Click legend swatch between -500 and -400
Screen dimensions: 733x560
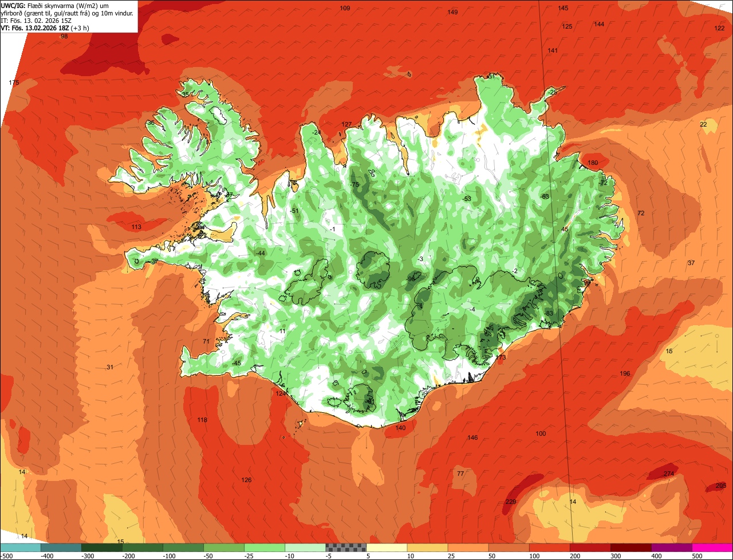20,547
